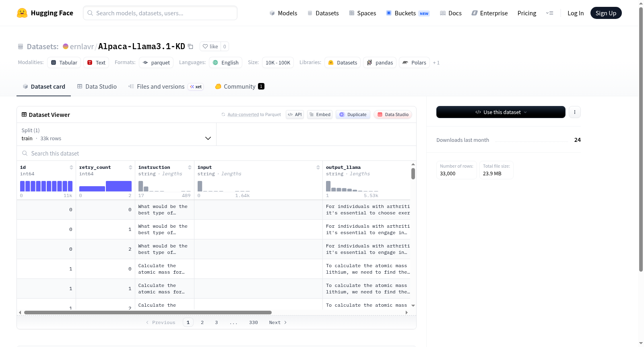
Task: Open the Enterprise nav item
Action: point(489,13)
